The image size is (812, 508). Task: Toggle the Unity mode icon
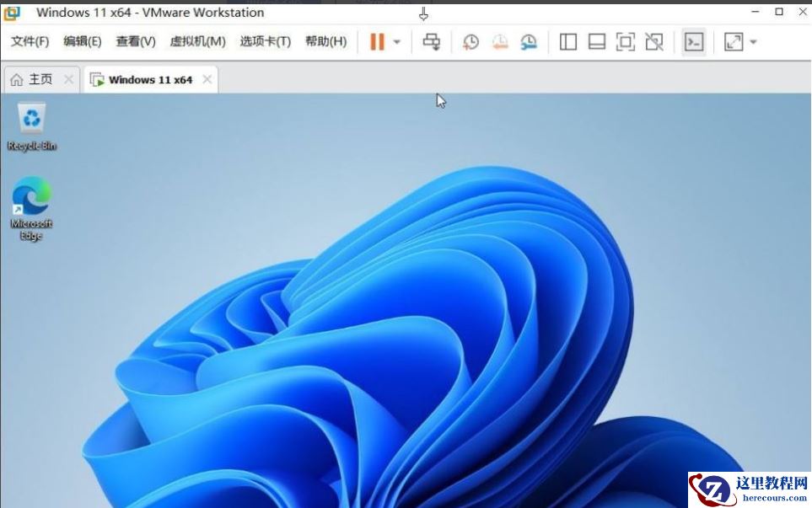click(x=654, y=41)
